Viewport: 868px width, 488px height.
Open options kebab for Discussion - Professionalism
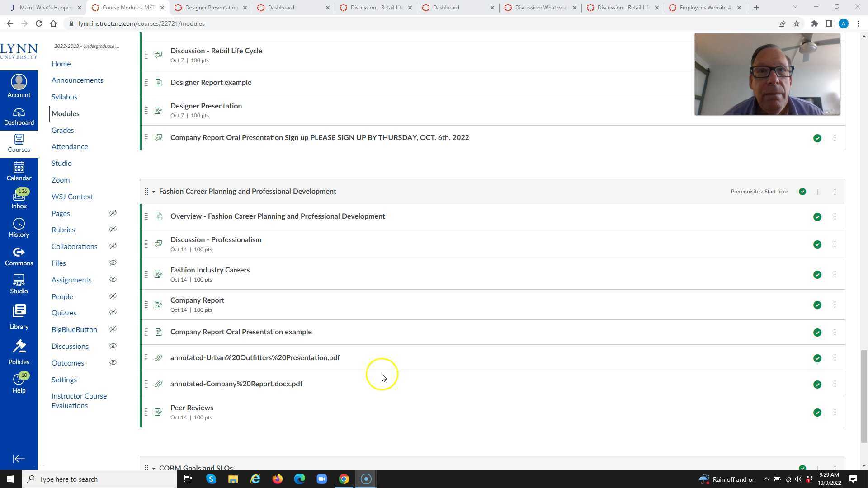(x=835, y=244)
